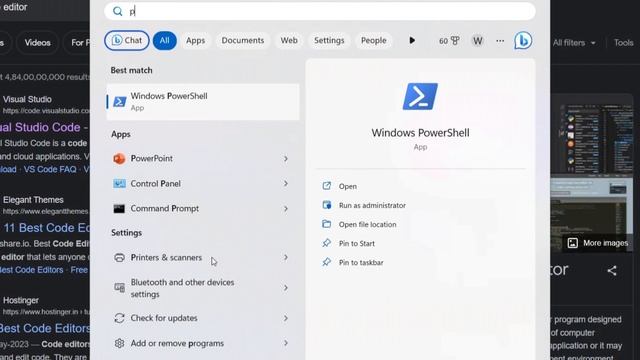The image size is (640, 360).
Task: Click the Windows PowerShell best match icon
Action: 119,102
